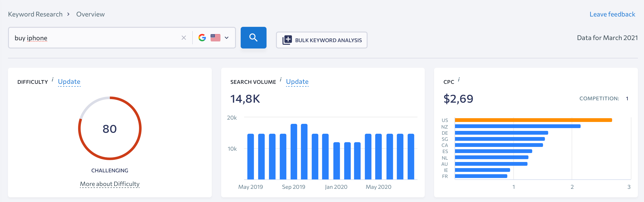644x202 pixels.
Task: Select the FR CPC bar
Action: [x=481, y=176]
